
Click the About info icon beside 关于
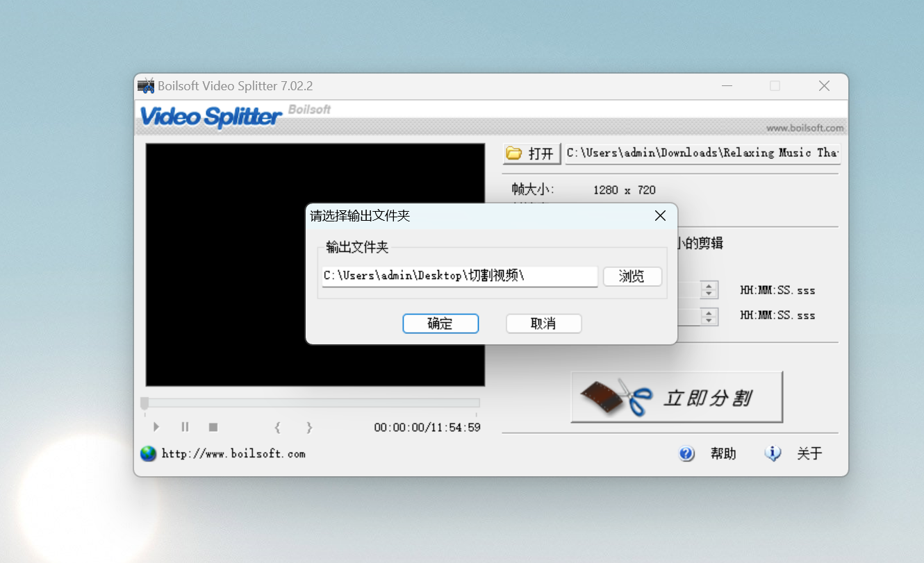(x=773, y=453)
